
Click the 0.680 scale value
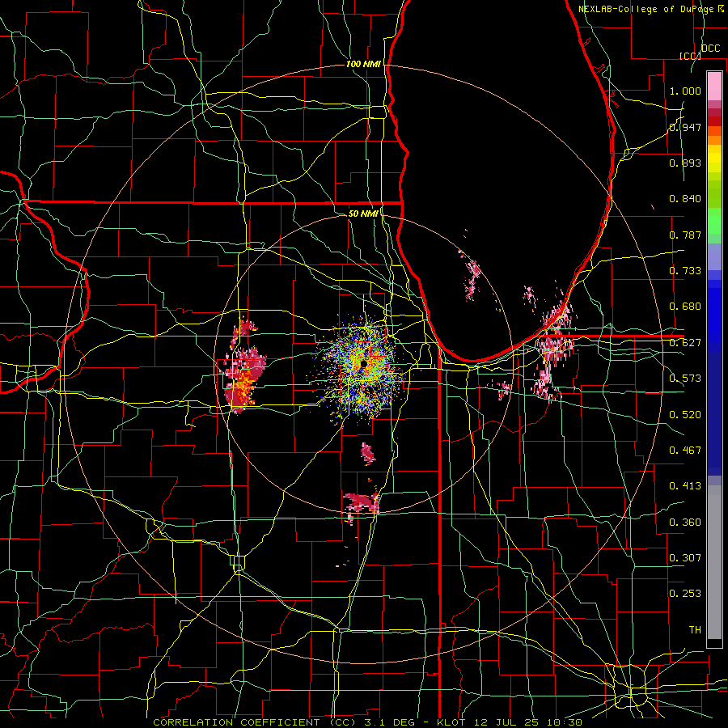[x=685, y=307]
